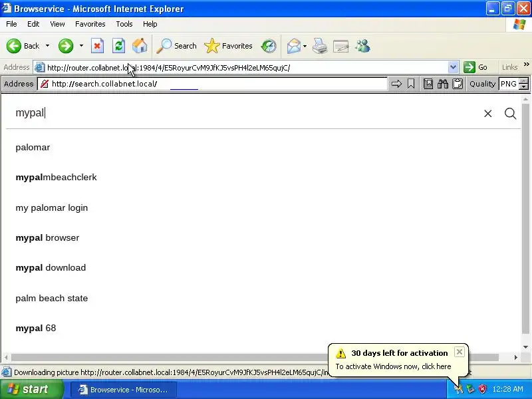Viewport: 532px width, 399px height.
Task: Open the Back history dropdown arrow
Action: point(47,46)
